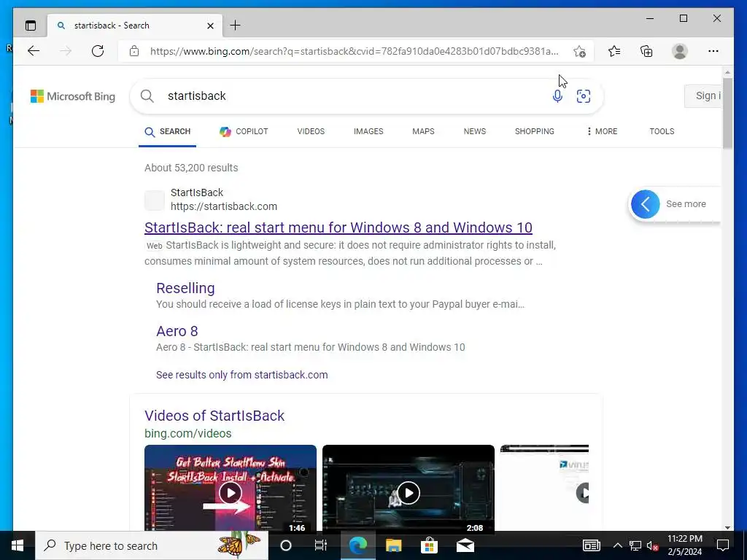Switch to the NEWS tab
The height and width of the screenshot is (560, 747).
474,131
